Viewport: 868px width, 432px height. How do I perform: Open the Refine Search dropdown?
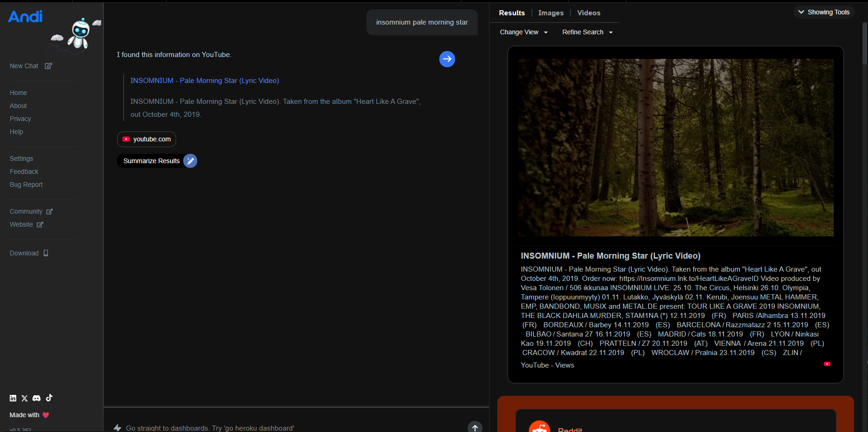[587, 32]
